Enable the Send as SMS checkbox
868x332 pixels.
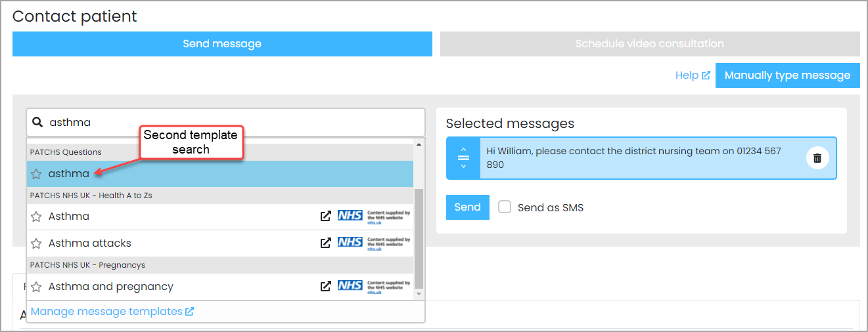pos(505,207)
